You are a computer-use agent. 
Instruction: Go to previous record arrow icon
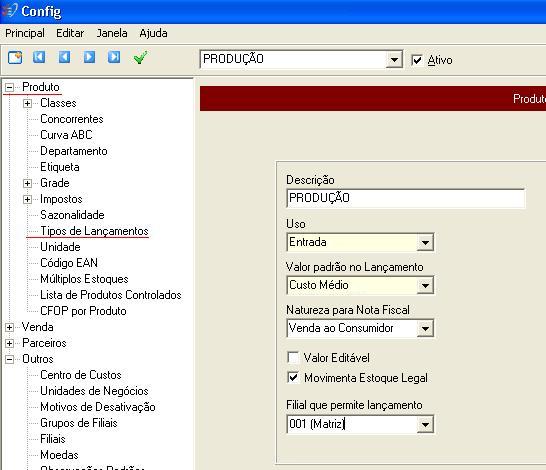point(64,57)
